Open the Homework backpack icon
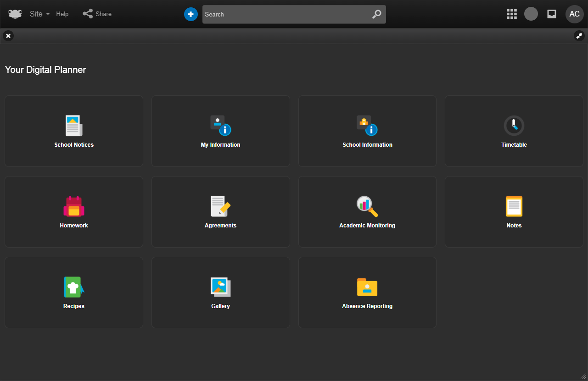The width and height of the screenshot is (588, 381). [x=73, y=206]
